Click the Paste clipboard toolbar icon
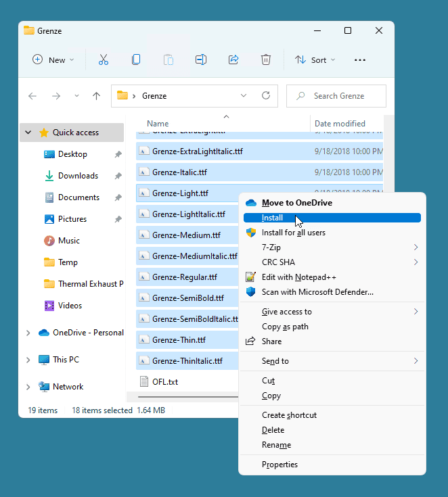This screenshot has height=497, width=448. [169, 60]
